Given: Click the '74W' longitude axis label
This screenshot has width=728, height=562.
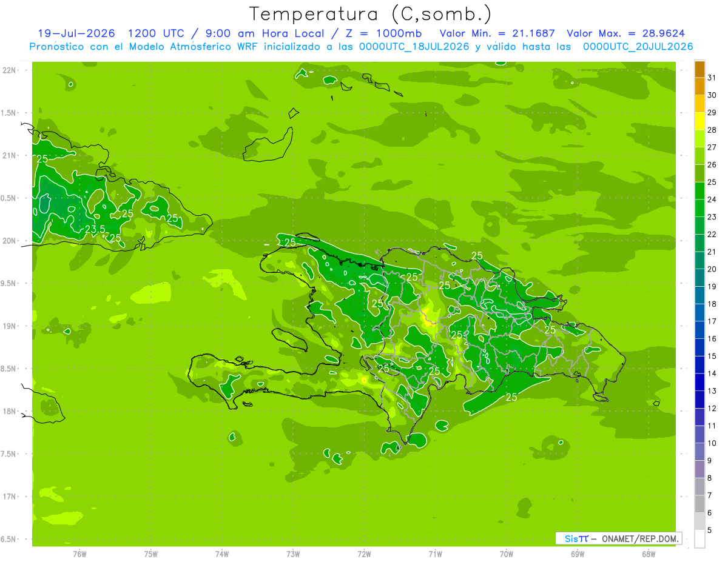Looking at the screenshot, I should 222,554.
